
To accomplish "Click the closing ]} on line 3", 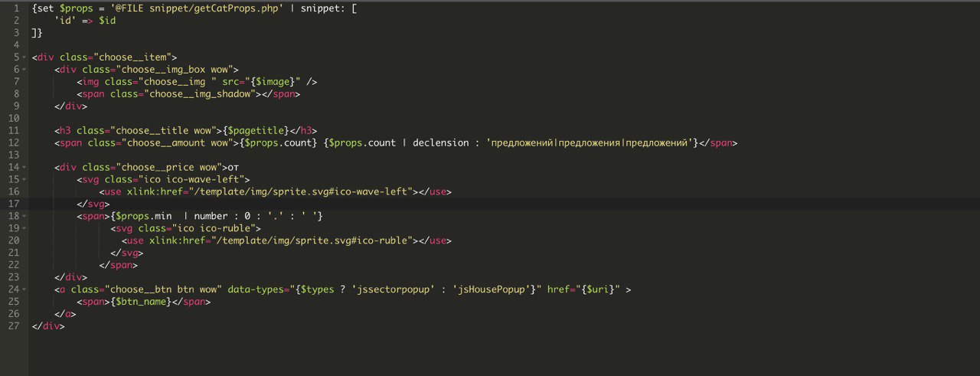I will click(38, 33).
